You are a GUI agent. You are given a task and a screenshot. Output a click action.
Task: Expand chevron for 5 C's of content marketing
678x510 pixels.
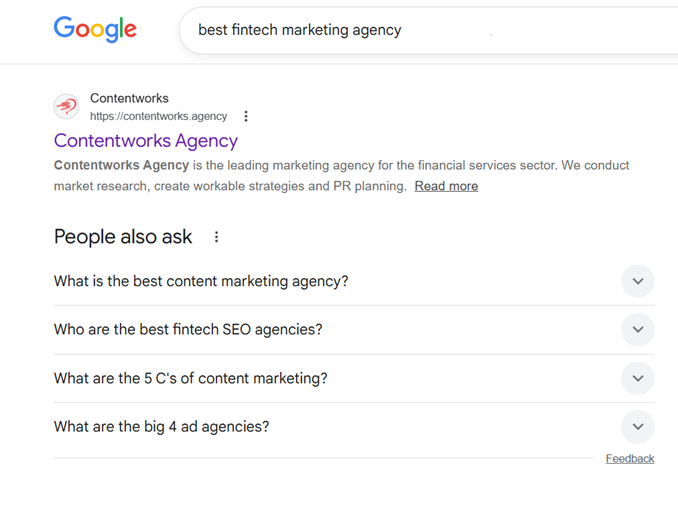tap(637, 379)
